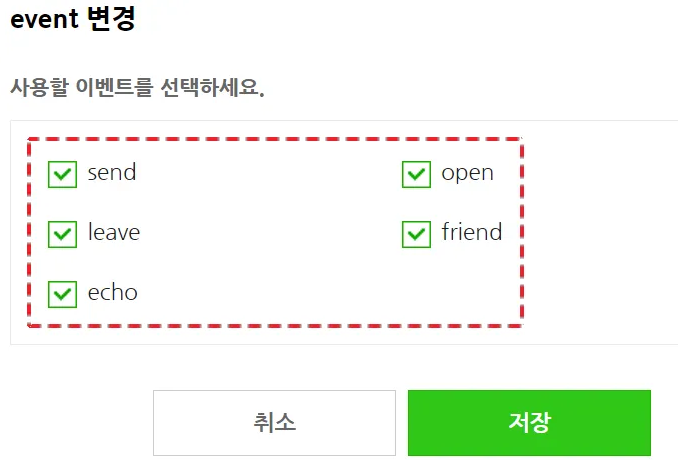Image resolution: width=678 pixels, height=460 pixels.
Task: Click the word "이벤트를" in the instruction
Action: (118, 87)
